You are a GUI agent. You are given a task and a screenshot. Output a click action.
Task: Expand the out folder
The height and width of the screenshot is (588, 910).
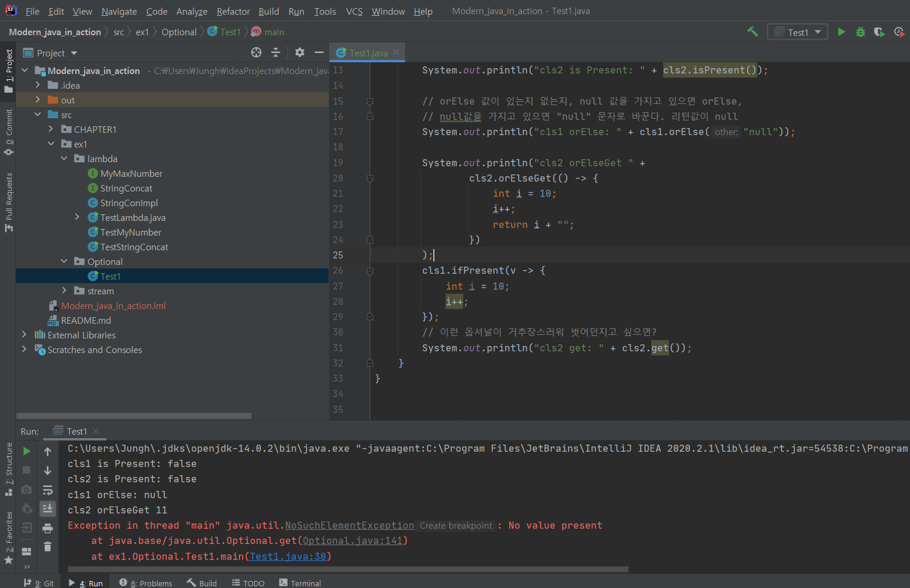click(38, 100)
